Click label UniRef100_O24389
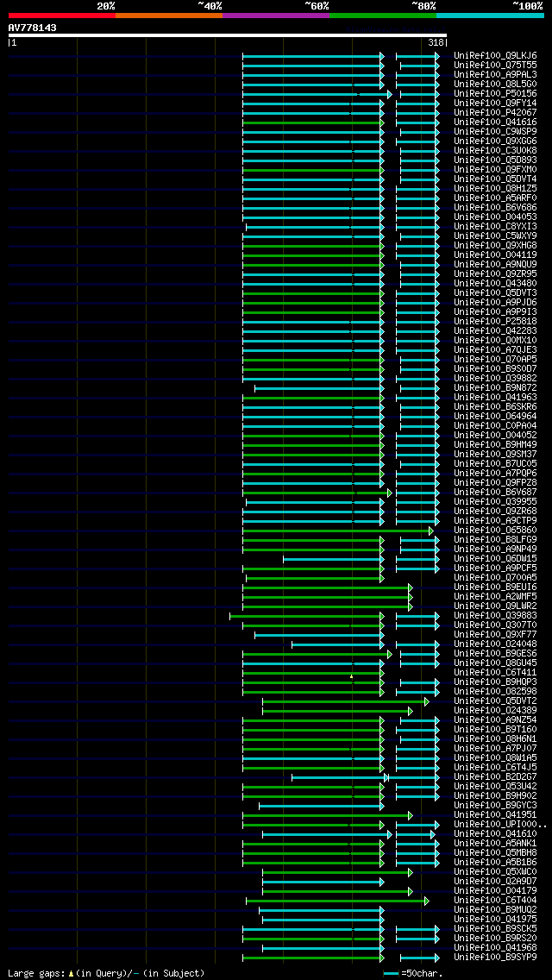Viewport: 552px width, 980px height. coord(495,710)
